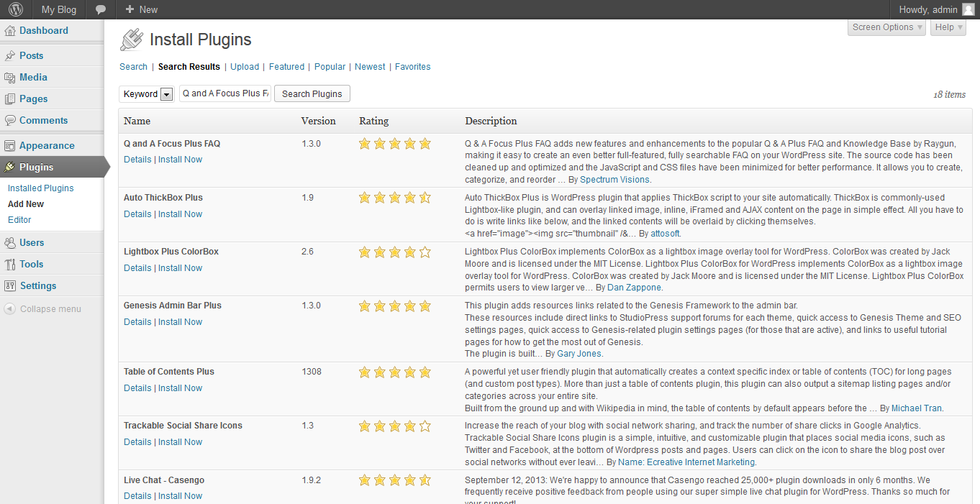Open Tools via its sidebar icon
980x504 pixels.
pyautogui.click(x=10, y=264)
